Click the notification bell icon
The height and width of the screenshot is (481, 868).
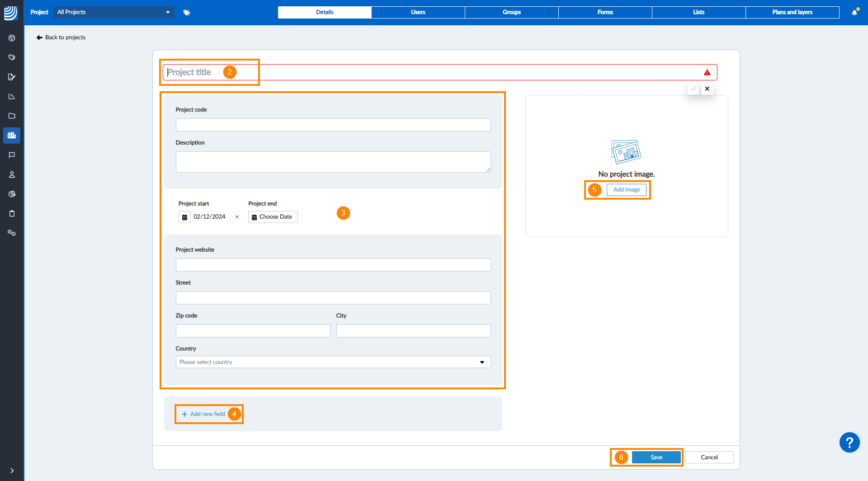pyautogui.click(x=854, y=12)
